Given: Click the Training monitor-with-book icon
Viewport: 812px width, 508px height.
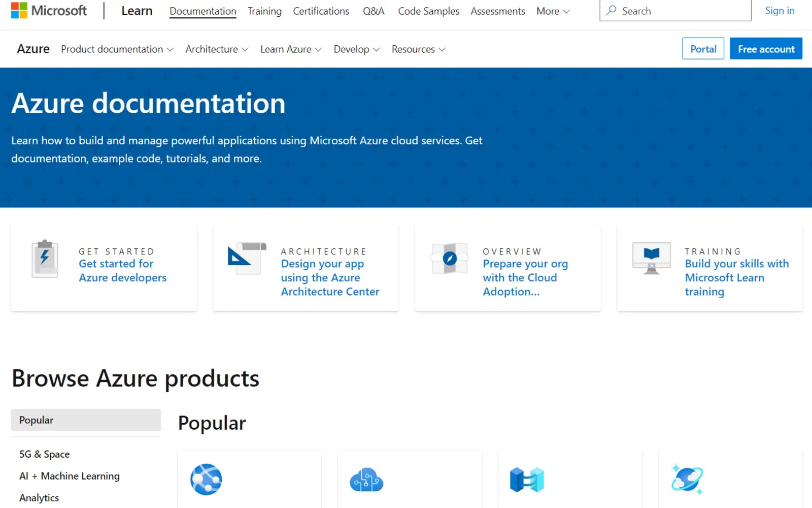Looking at the screenshot, I should tap(651, 259).
